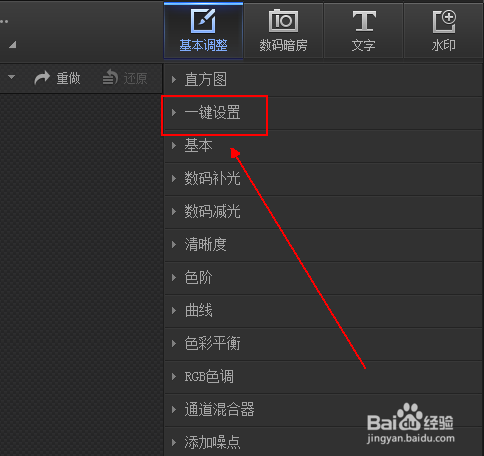Open the 数码减光 section

coord(323,212)
